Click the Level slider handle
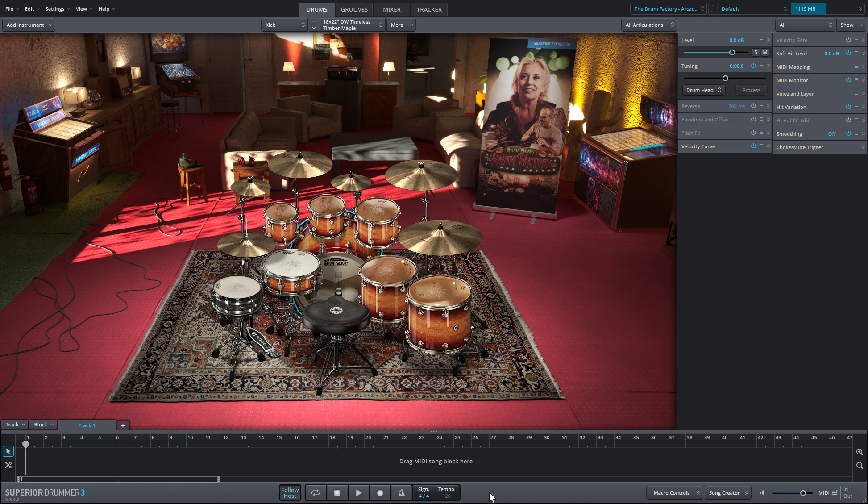The width and height of the screenshot is (868, 504). coord(732,53)
